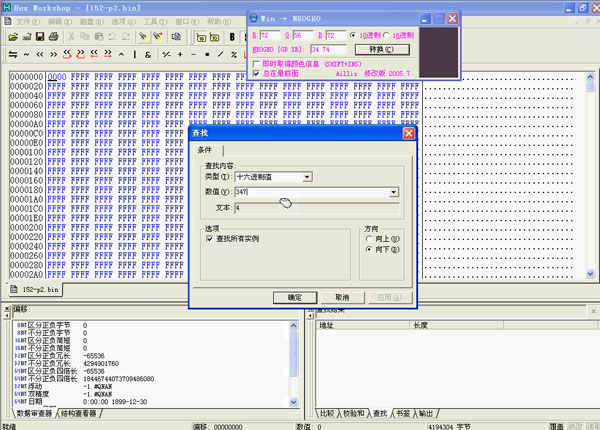Click the Undo arrow icon
The height and width of the screenshot is (430, 600).
click(x=112, y=37)
